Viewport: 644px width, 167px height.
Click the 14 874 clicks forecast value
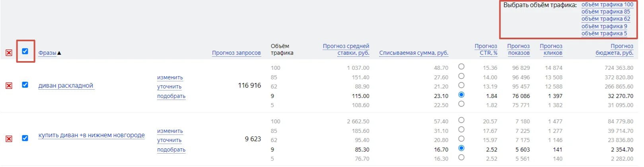pyautogui.click(x=554, y=68)
